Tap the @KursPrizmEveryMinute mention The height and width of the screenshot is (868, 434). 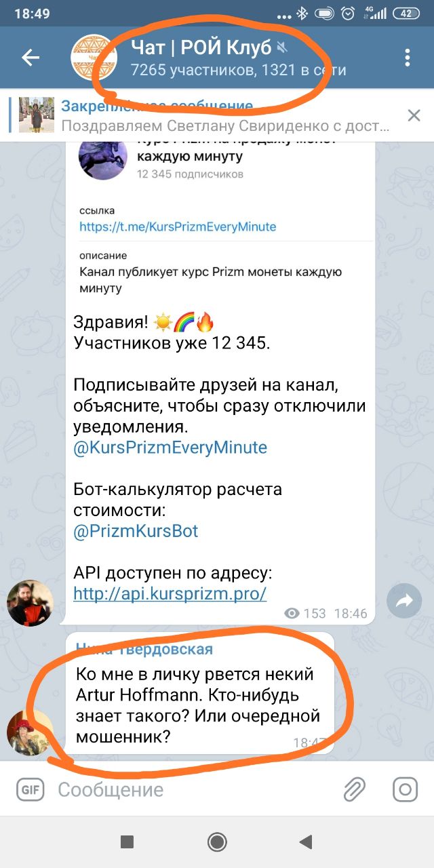[x=170, y=448]
